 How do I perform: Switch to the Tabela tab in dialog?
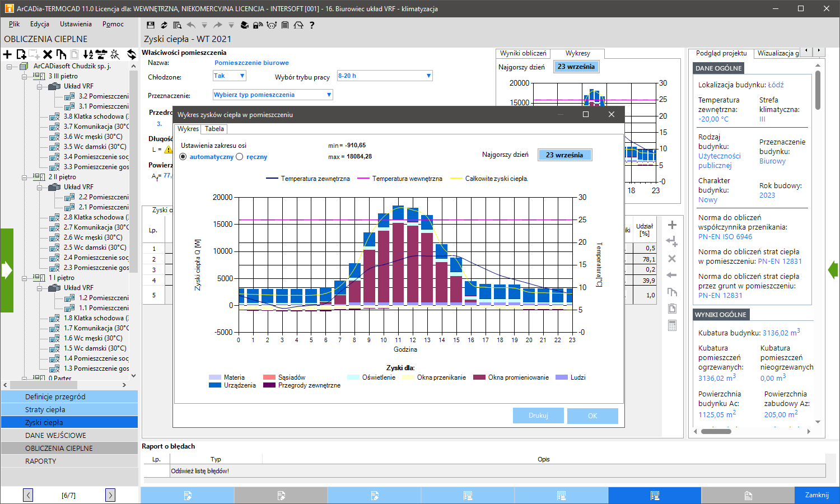214,129
